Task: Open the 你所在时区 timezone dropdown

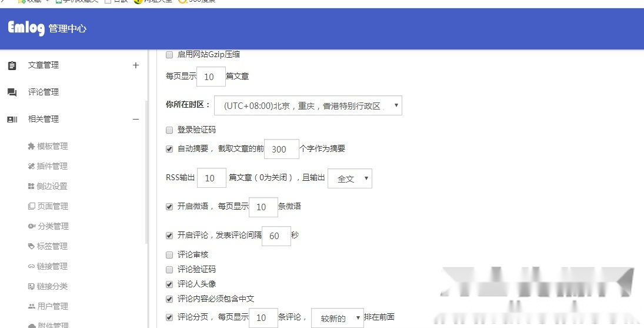Action: click(308, 105)
